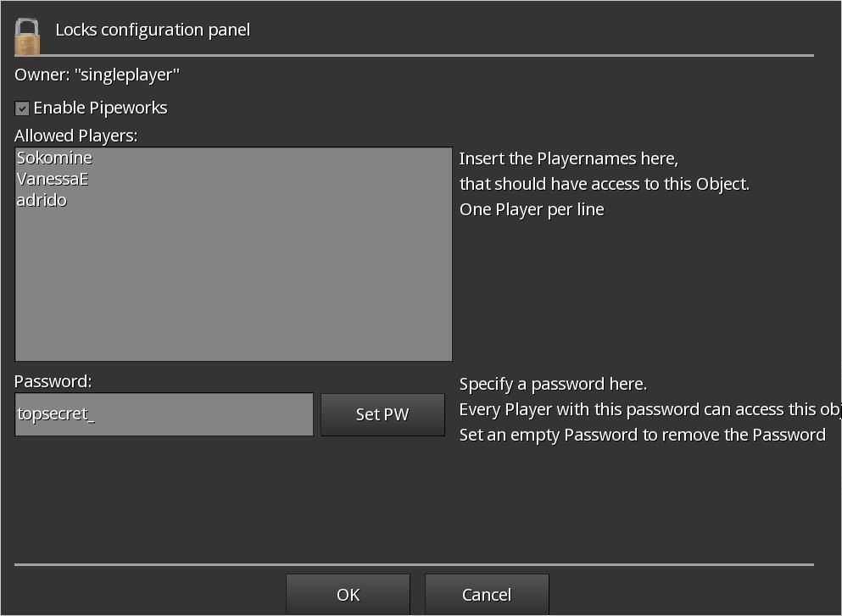Click the "Insert the Playernames here" hint

click(x=569, y=158)
